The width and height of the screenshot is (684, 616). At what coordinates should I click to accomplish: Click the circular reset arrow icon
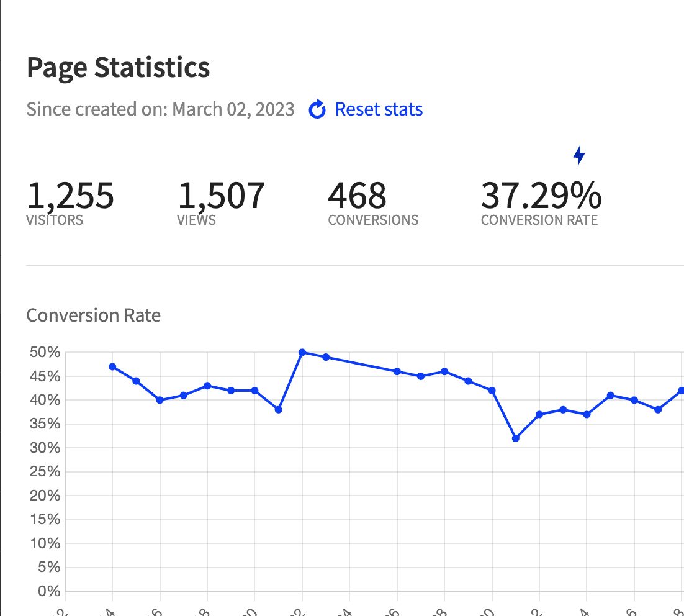[x=317, y=109]
